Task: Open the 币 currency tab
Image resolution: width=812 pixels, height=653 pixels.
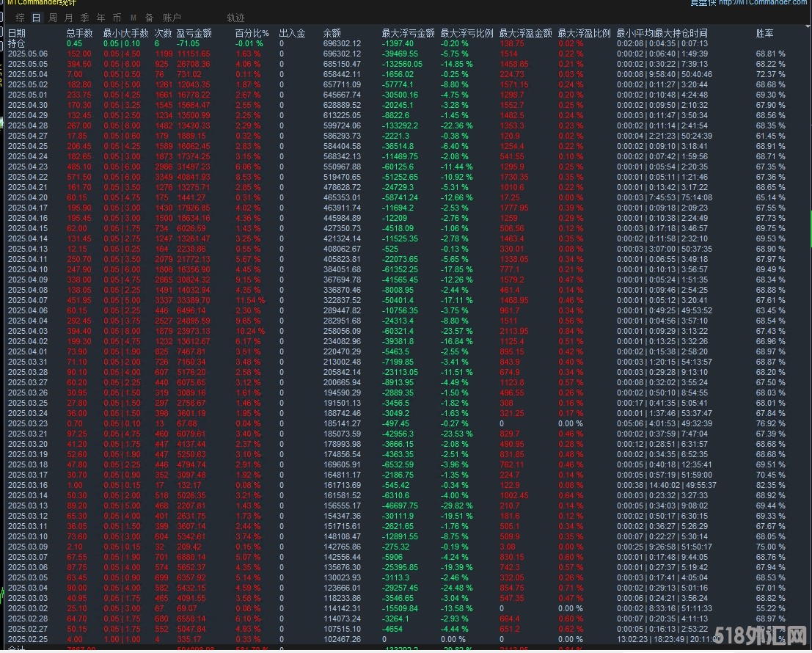Action: [x=117, y=18]
